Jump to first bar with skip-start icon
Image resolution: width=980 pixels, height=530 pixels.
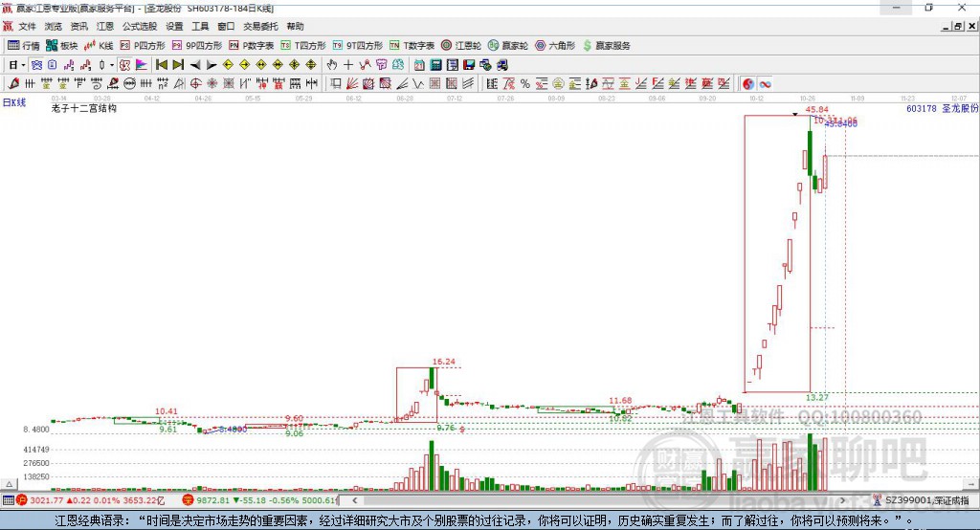pyautogui.click(x=162, y=64)
